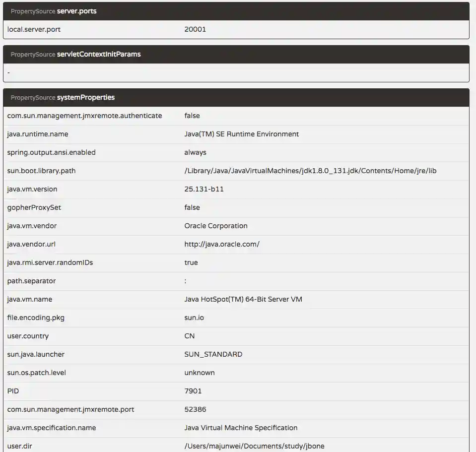Image resolution: width=476 pixels, height=452 pixels.
Task: Select the user.country key
Action: coord(28,336)
